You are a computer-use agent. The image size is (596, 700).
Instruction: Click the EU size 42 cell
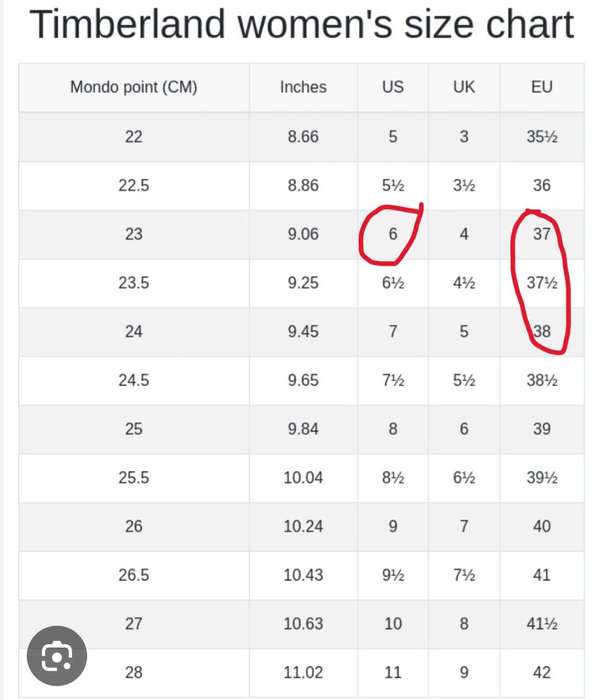pyautogui.click(x=541, y=672)
